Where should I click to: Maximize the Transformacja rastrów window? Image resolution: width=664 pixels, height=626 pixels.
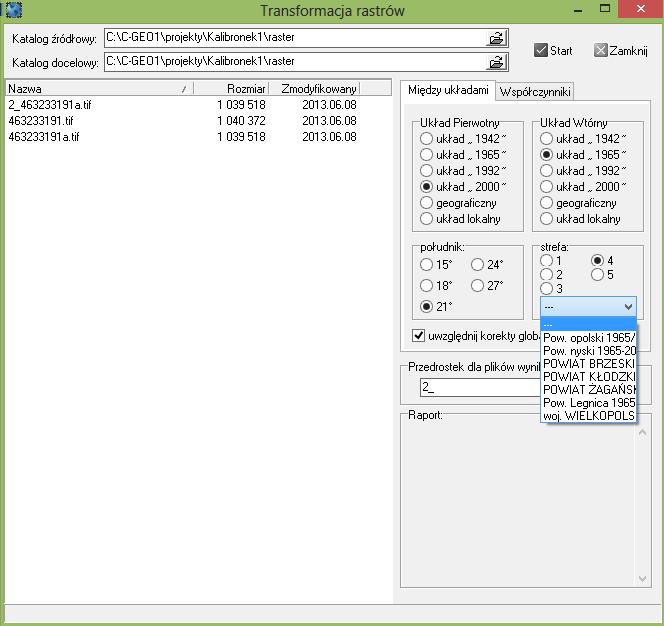tap(605, 8)
